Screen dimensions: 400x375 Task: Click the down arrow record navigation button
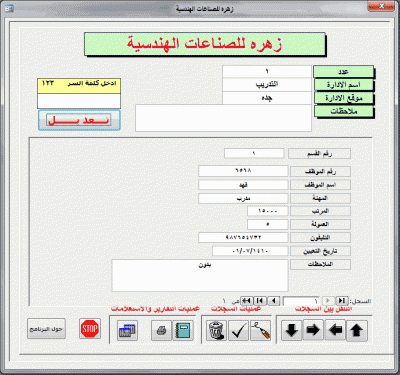[x=292, y=330]
